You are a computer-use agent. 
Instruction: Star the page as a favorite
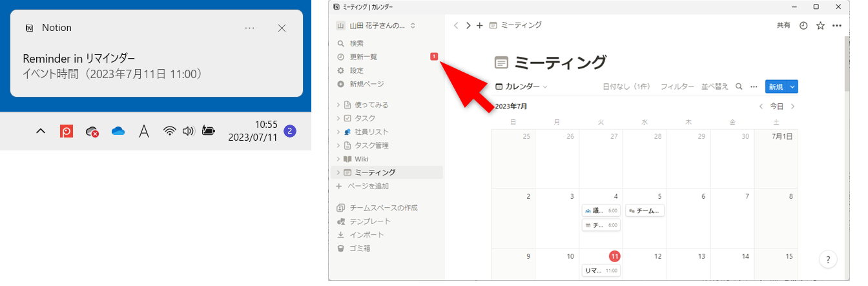pos(820,26)
